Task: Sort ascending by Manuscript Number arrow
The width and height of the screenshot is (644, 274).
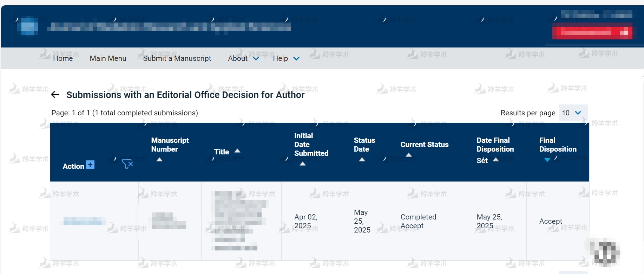Action: click(x=159, y=159)
